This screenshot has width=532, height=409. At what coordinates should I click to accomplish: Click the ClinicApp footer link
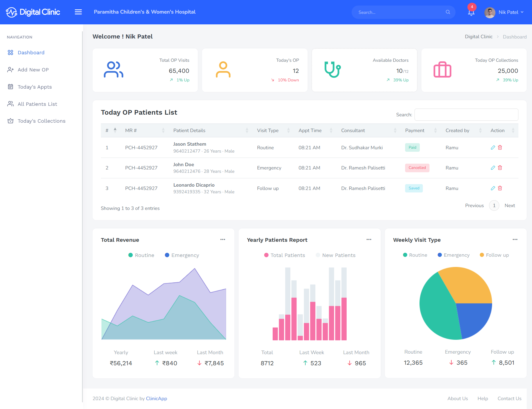(x=156, y=398)
